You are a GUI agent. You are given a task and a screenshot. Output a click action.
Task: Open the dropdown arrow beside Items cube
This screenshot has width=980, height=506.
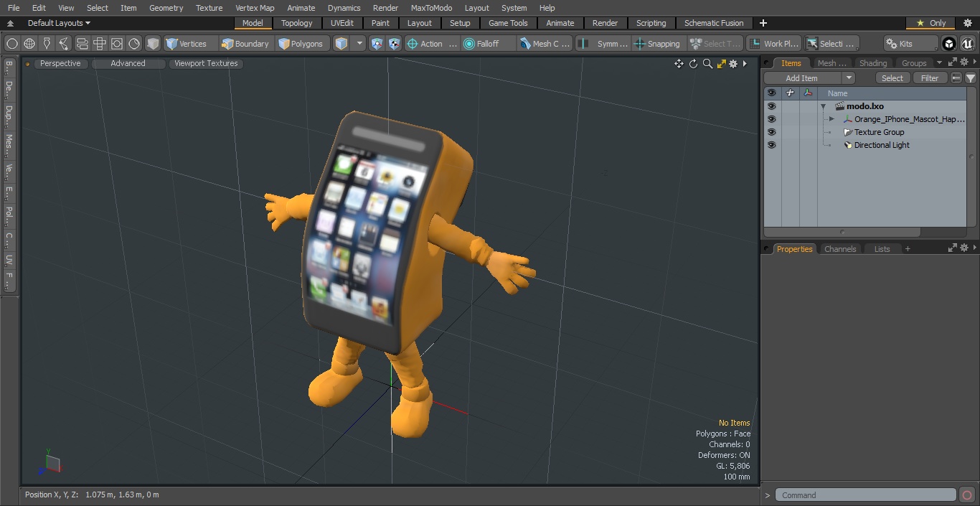[x=359, y=44]
